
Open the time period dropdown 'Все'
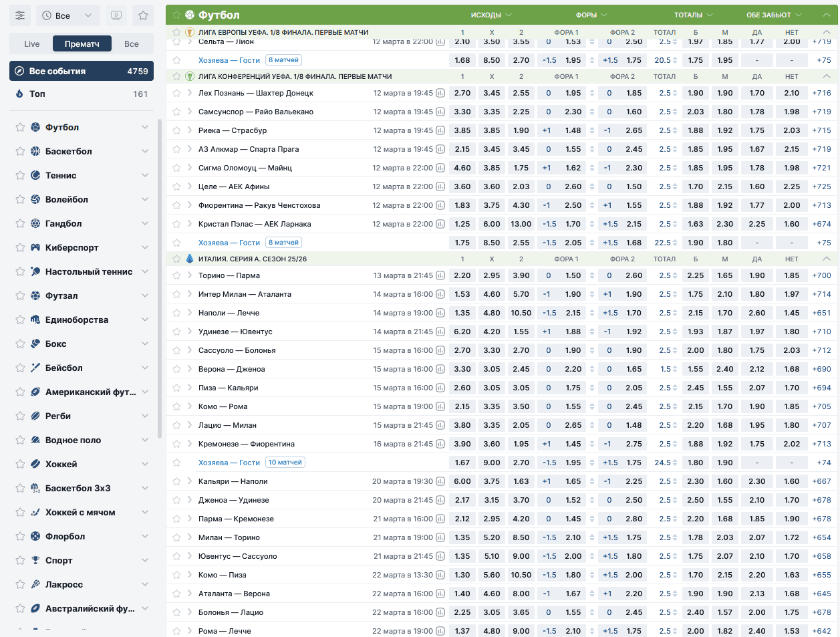(67, 15)
